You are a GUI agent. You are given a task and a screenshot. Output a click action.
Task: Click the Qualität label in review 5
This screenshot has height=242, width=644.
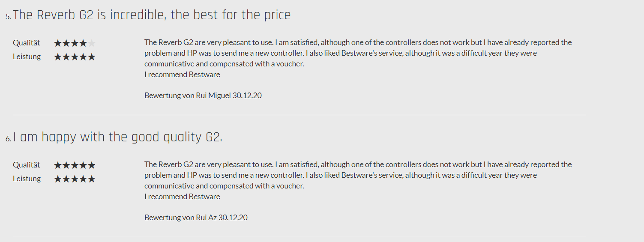[x=27, y=43]
